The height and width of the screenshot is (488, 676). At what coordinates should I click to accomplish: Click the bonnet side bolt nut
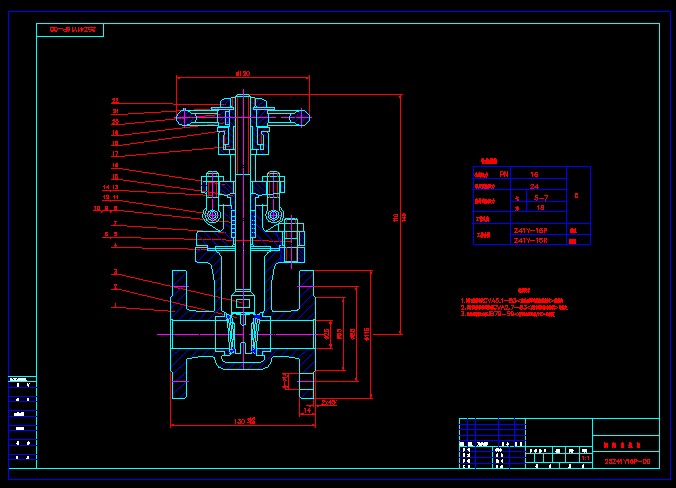pyautogui.click(x=296, y=238)
